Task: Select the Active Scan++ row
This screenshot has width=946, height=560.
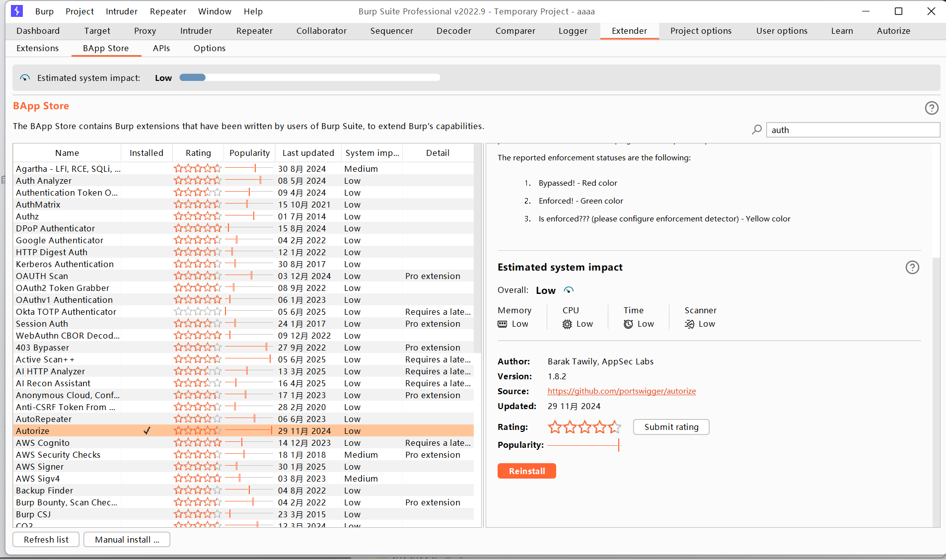Action: tap(243, 359)
